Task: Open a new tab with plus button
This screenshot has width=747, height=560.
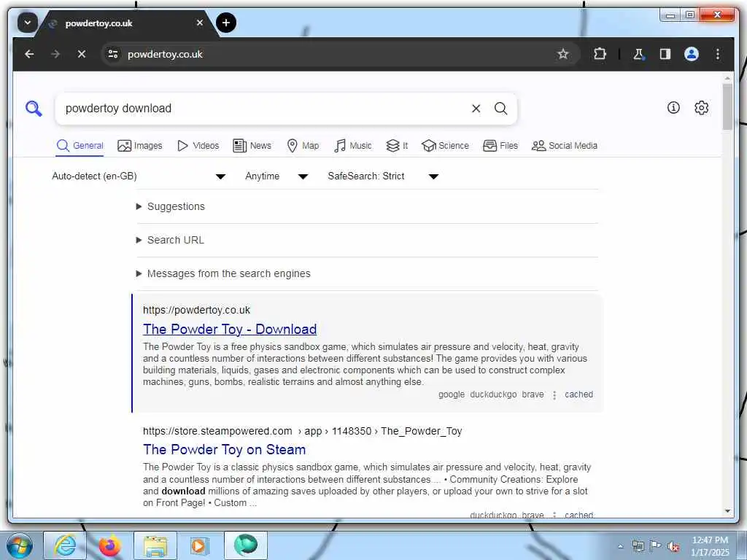Action: point(226,23)
